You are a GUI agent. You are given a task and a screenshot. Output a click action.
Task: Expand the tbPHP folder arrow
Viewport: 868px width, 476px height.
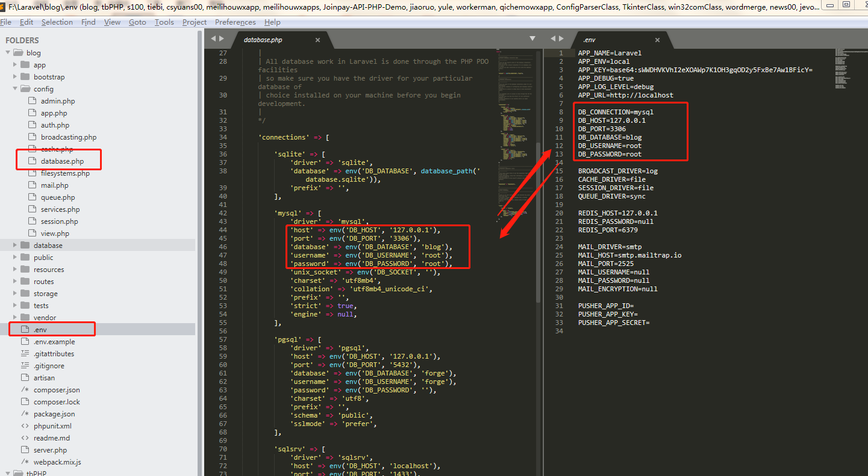pos(8,473)
